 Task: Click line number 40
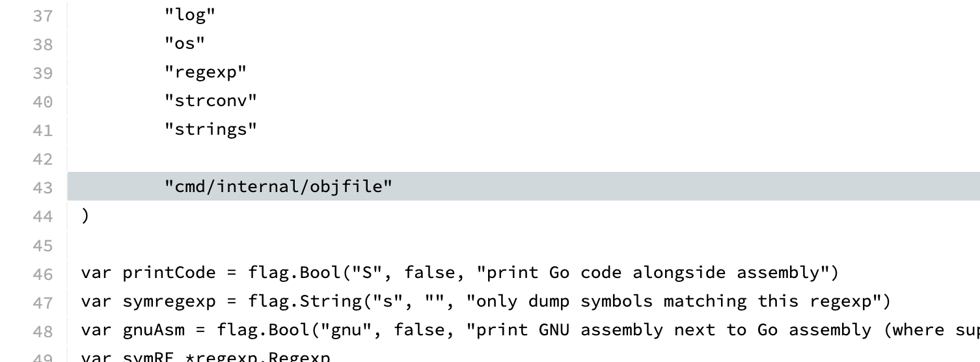[x=43, y=102]
